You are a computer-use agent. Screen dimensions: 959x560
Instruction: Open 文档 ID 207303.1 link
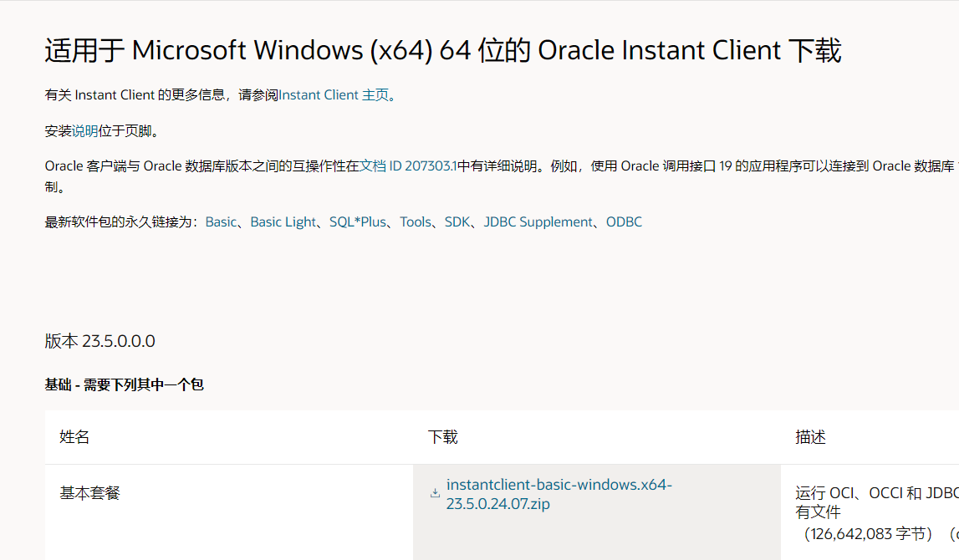tap(408, 166)
